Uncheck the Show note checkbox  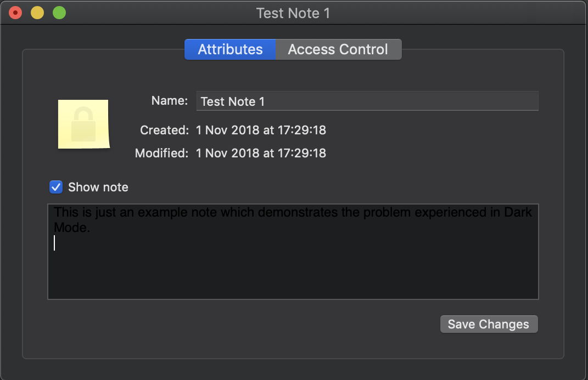pyautogui.click(x=55, y=187)
